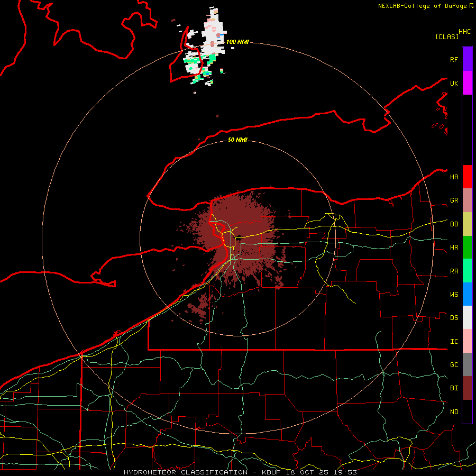
Task: Select the IC legend label
Action: (454, 342)
